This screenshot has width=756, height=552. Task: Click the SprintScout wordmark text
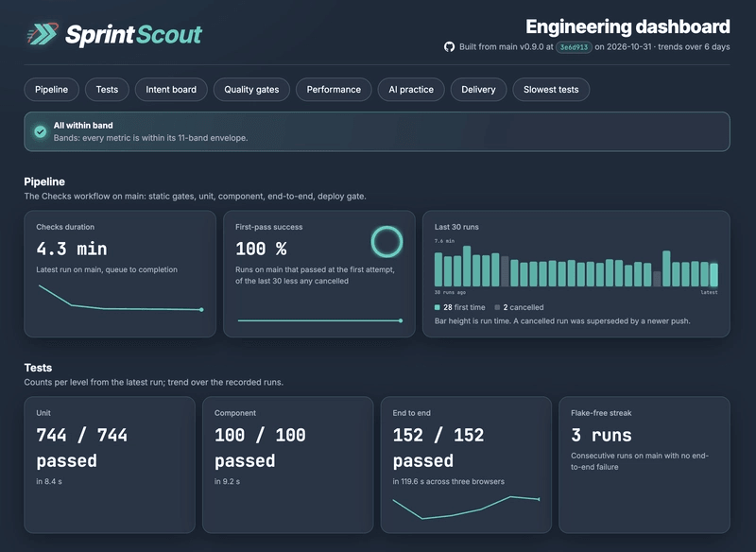coord(133,35)
